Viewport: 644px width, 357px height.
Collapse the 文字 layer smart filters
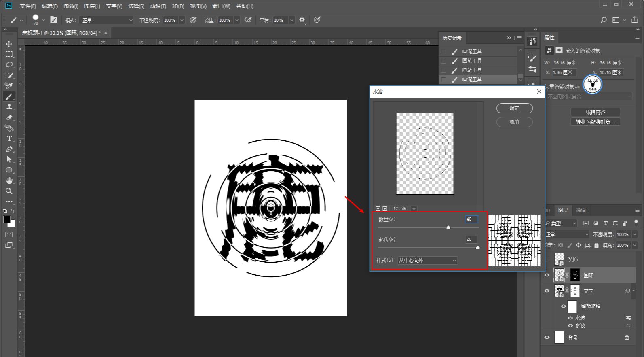pos(633,291)
